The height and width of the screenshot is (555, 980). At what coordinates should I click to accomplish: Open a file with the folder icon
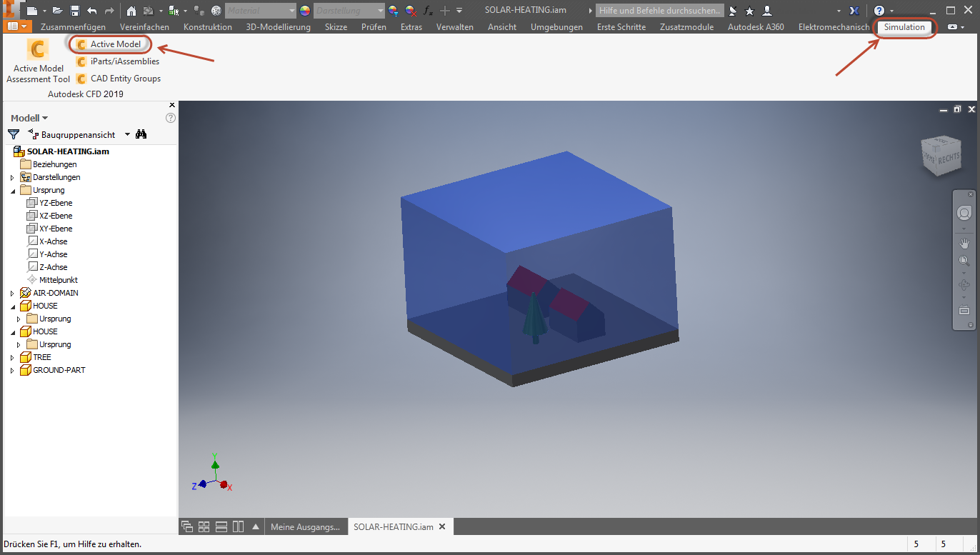57,11
